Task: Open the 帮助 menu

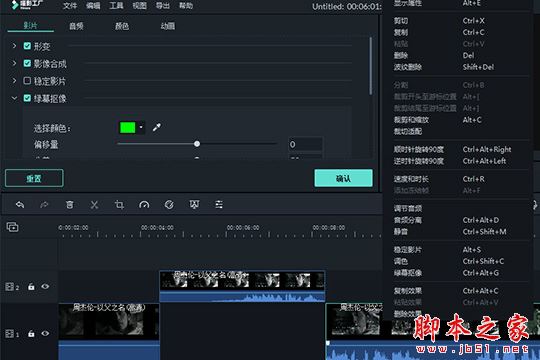Action: [186, 6]
